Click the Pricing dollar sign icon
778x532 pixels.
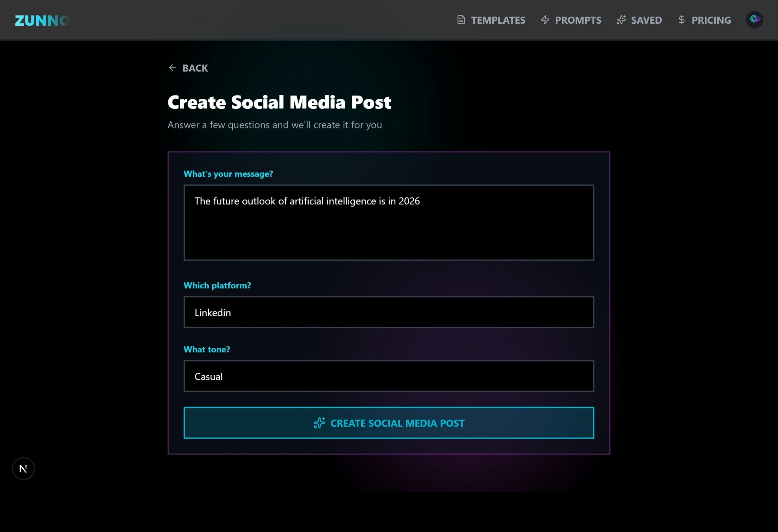(x=681, y=20)
